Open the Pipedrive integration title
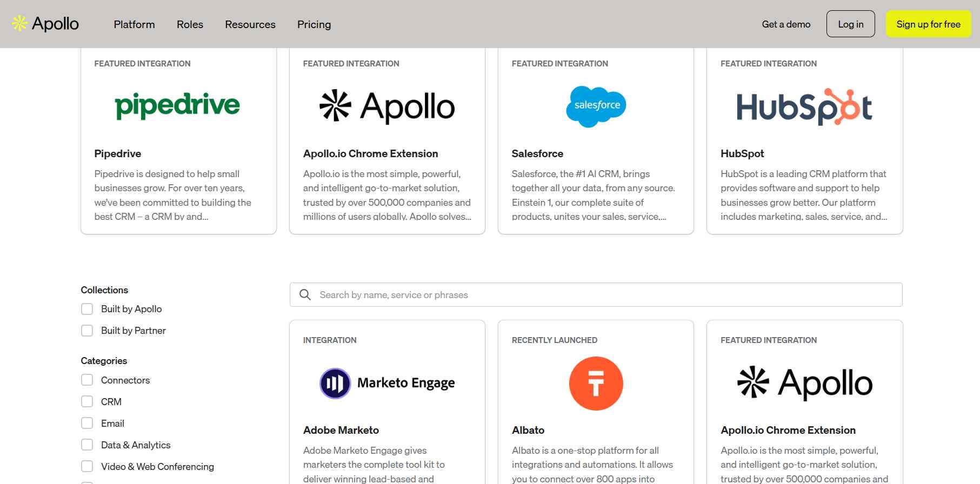The width and height of the screenshot is (980, 484). [x=118, y=153]
